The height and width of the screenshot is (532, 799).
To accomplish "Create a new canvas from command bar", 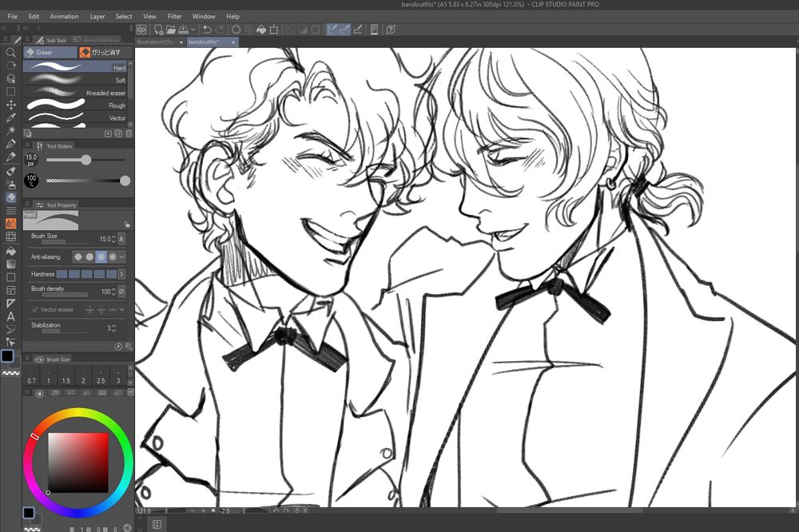I will tap(158, 30).
